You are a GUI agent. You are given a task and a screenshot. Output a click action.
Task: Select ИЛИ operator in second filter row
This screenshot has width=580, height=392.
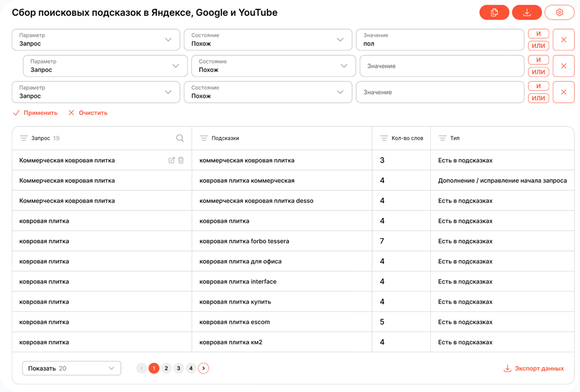tap(538, 72)
